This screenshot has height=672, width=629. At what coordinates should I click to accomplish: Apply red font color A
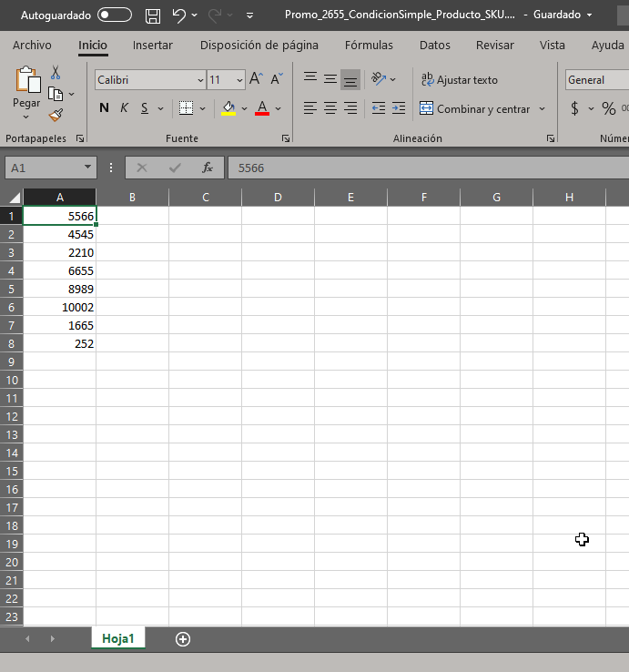(x=262, y=108)
